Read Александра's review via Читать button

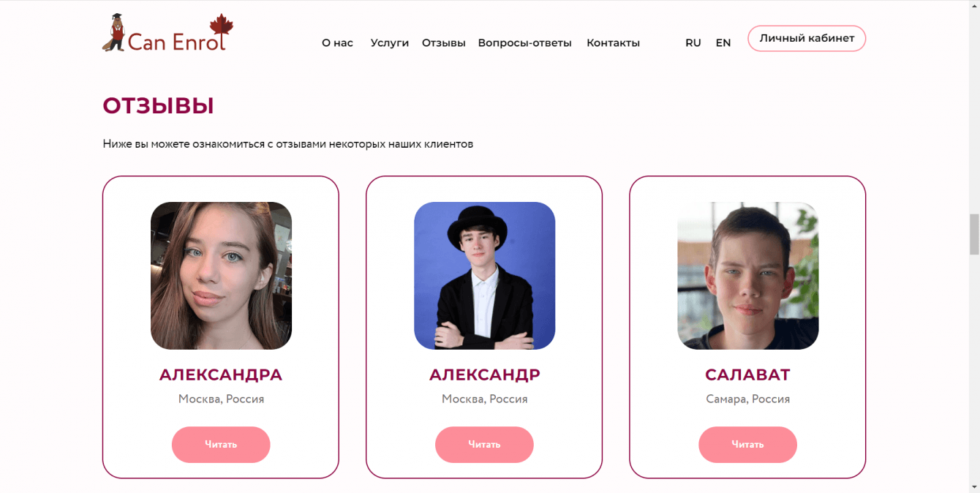tap(221, 445)
